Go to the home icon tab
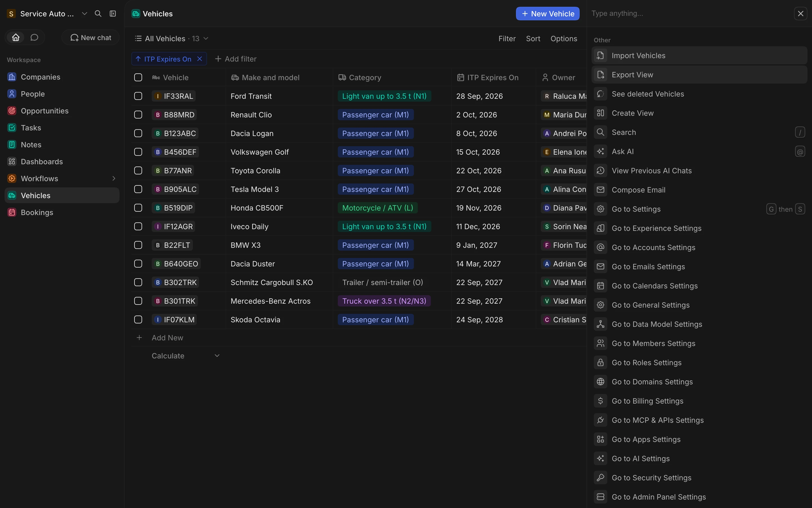Viewport: 812px width, 508px height. click(16, 37)
